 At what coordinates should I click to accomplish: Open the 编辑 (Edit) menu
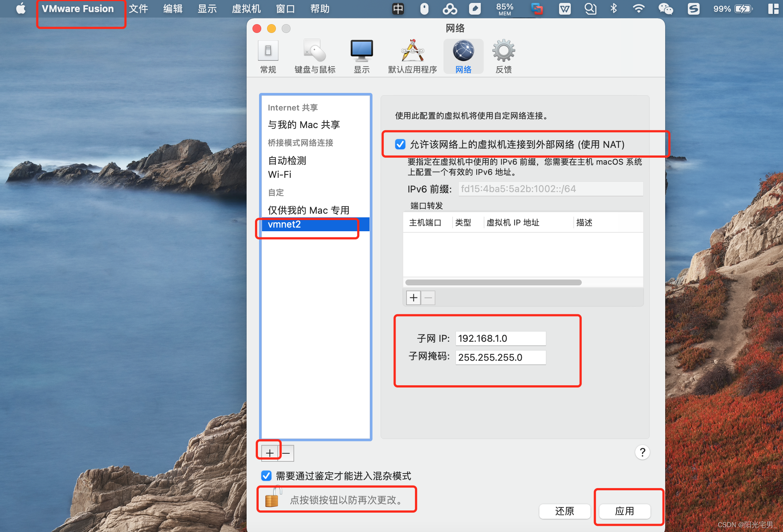point(173,9)
